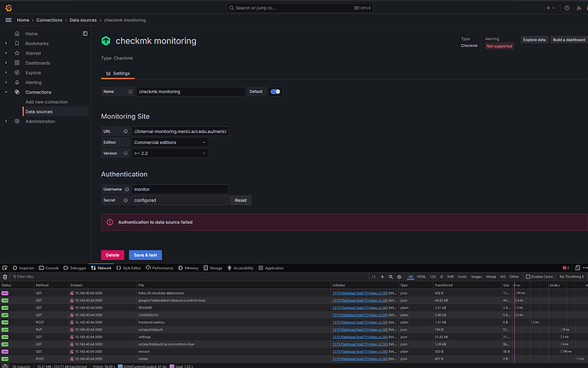The height and width of the screenshot is (368, 588).
Task: Click the Explore data button
Action: pyautogui.click(x=534, y=40)
